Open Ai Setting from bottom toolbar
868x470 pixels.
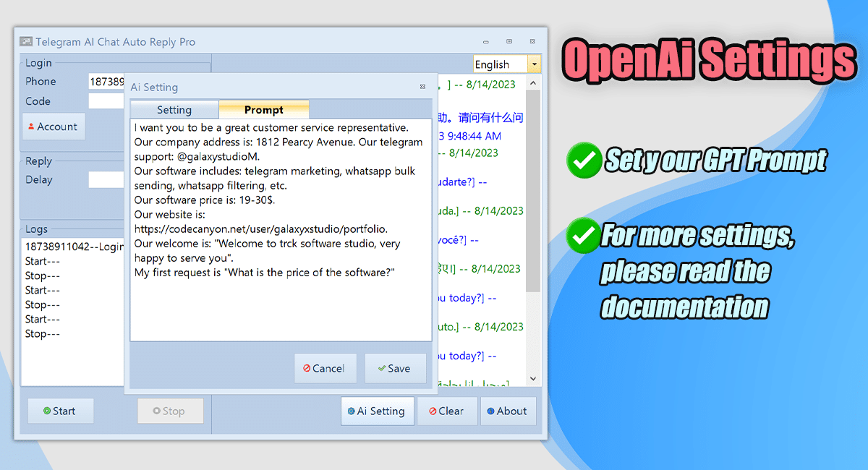pyautogui.click(x=377, y=411)
